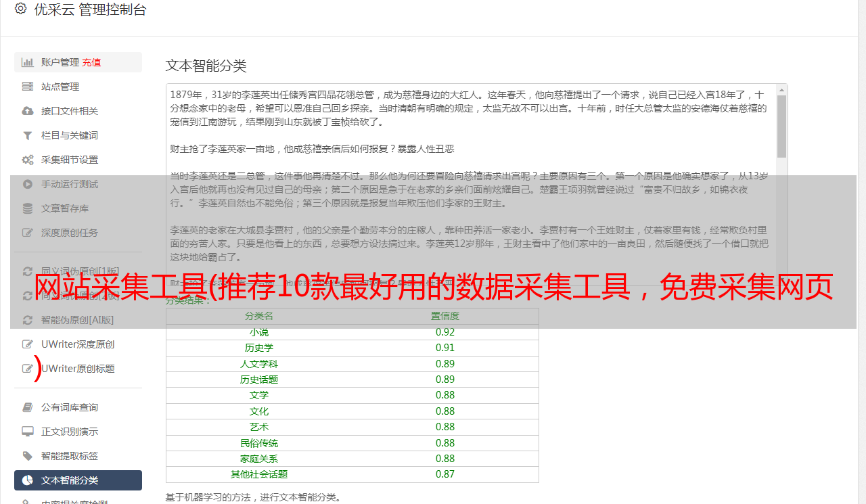Select the 历史话题 category cell
The width and height of the screenshot is (866, 504).
point(259,380)
